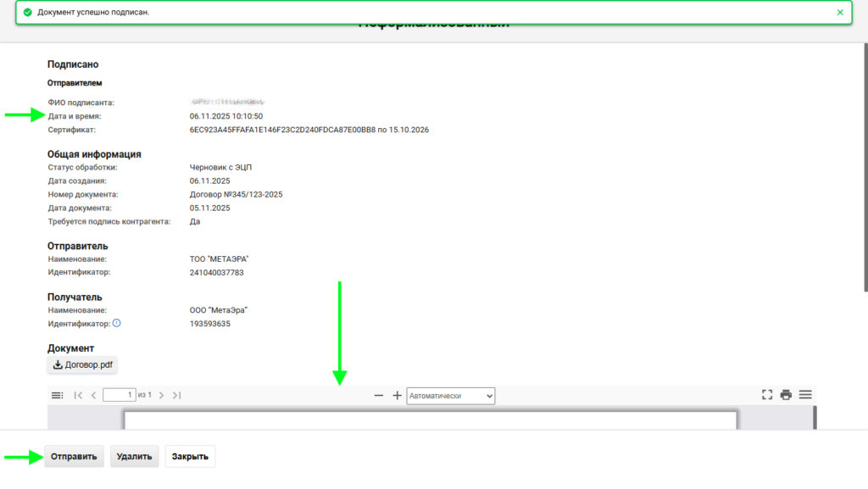Go to first page in PDF viewer

78,395
